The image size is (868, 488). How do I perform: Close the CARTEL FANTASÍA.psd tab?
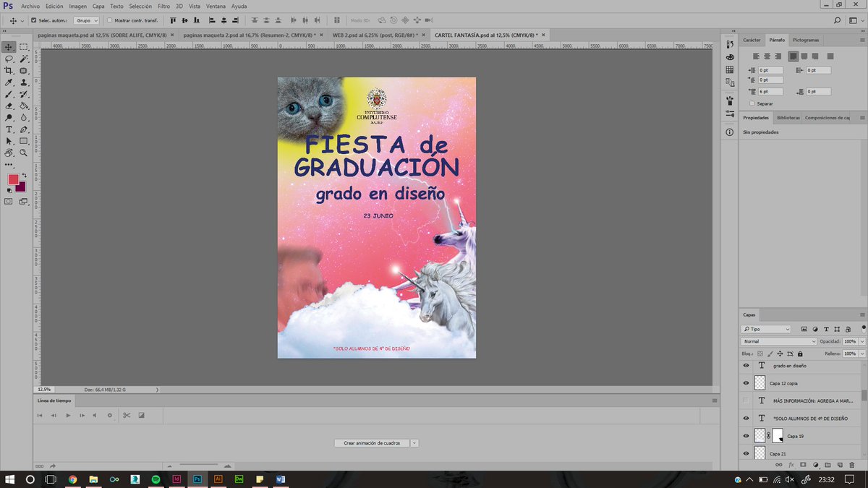point(543,34)
